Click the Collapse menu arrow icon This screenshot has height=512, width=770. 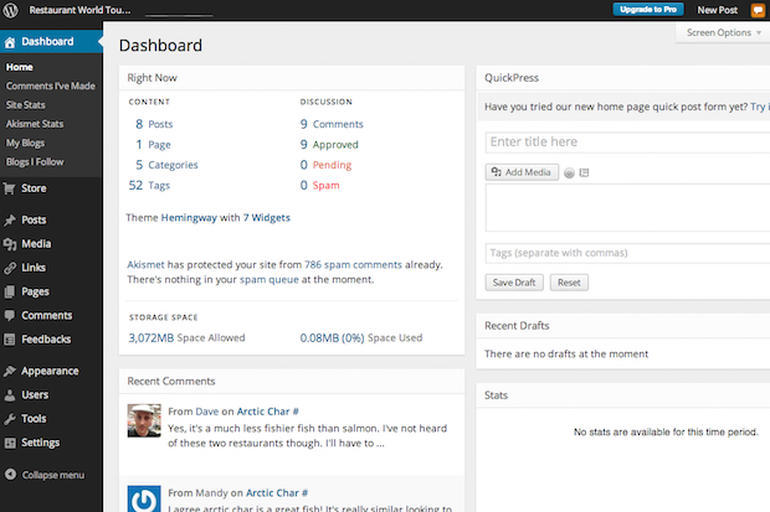coord(10,474)
